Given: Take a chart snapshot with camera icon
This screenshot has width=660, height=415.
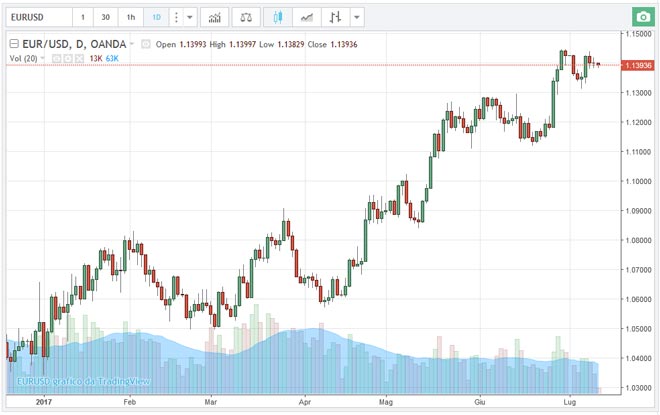Looking at the screenshot, I should pyautogui.click(x=641, y=18).
